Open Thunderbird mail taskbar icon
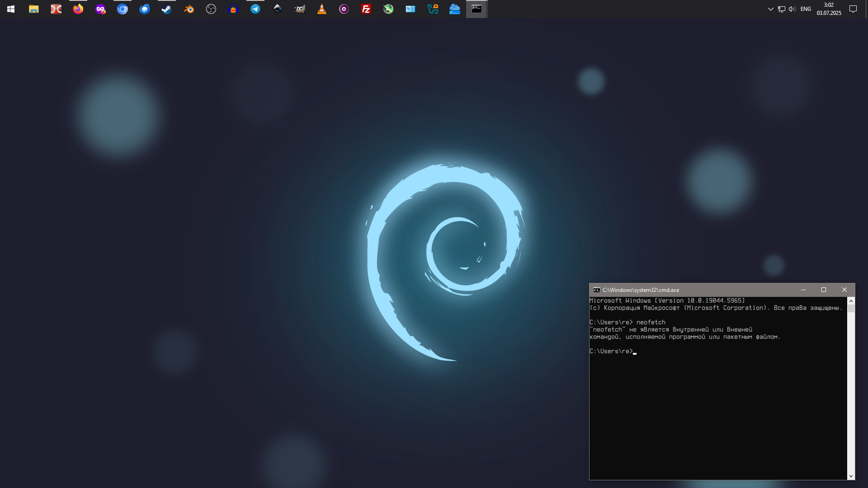The image size is (868, 488). [145, 9]
